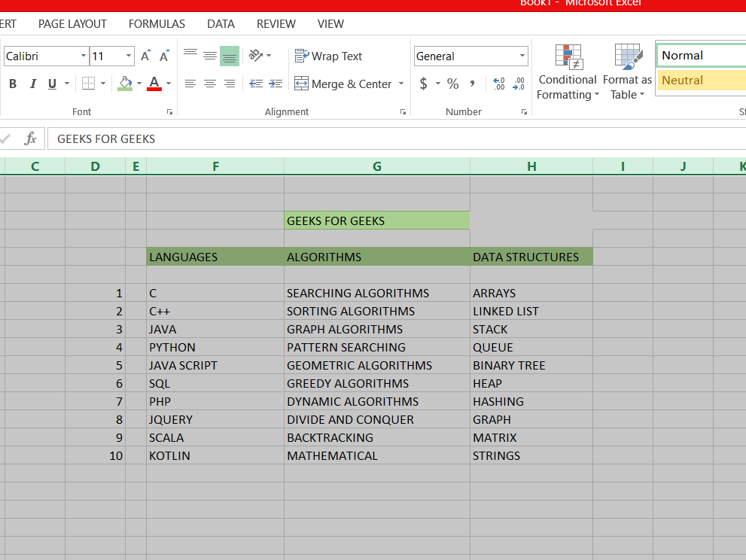Toggle Italic formatting
This screenshot has width=746, height=560.
pyautogui.click(x=33, y=84)
